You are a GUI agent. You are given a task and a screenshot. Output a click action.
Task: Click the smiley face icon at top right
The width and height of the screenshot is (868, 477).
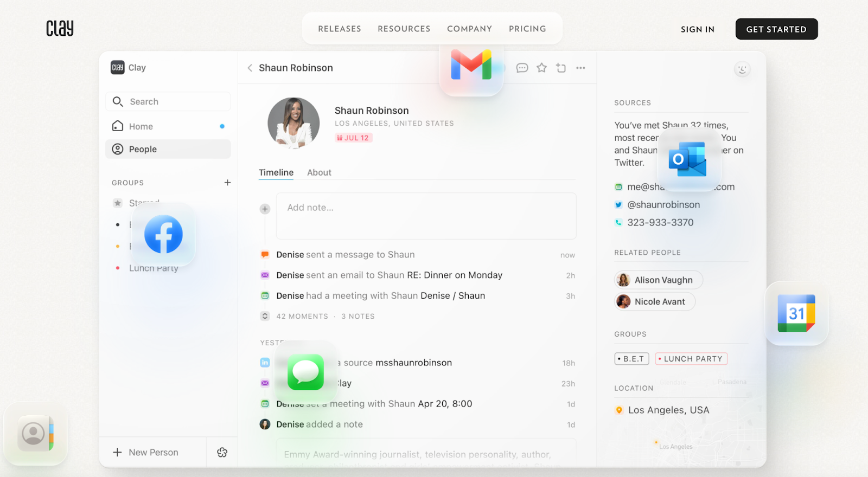click(x=742, y=69)
